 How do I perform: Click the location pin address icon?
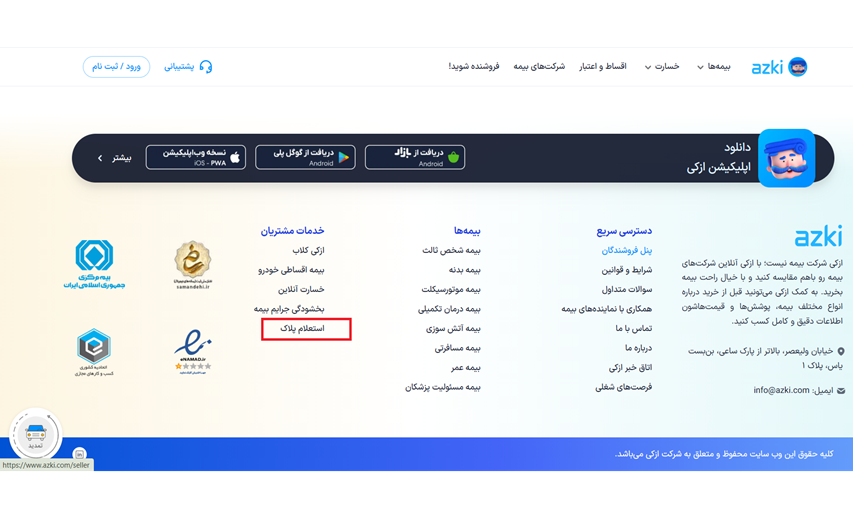pyautogui.click(x=841, y=351)
